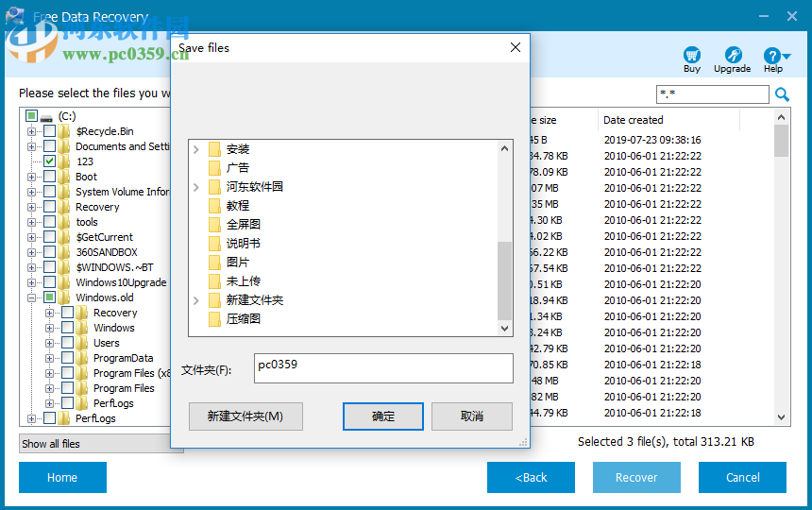The image size is (812, 510).
Task: Click the file filter search box
Action: pos(713,94)
